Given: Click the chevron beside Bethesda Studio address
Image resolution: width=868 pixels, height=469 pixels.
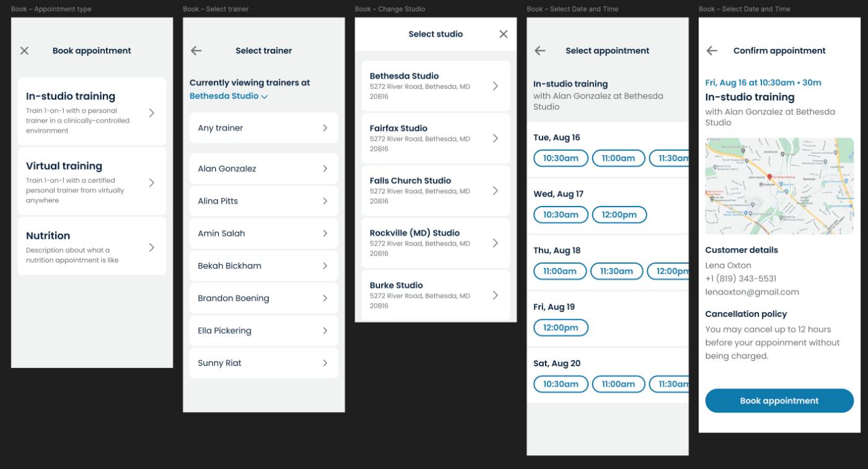Looking at the screenshot, I should [495, 86].
